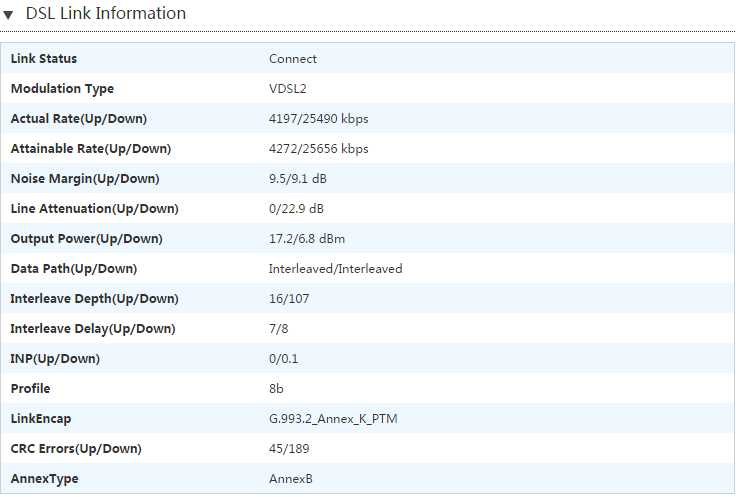740x497 pixels.
Task: Click the Actual Rate(Up/Down) label
Action: coord(78,119)
